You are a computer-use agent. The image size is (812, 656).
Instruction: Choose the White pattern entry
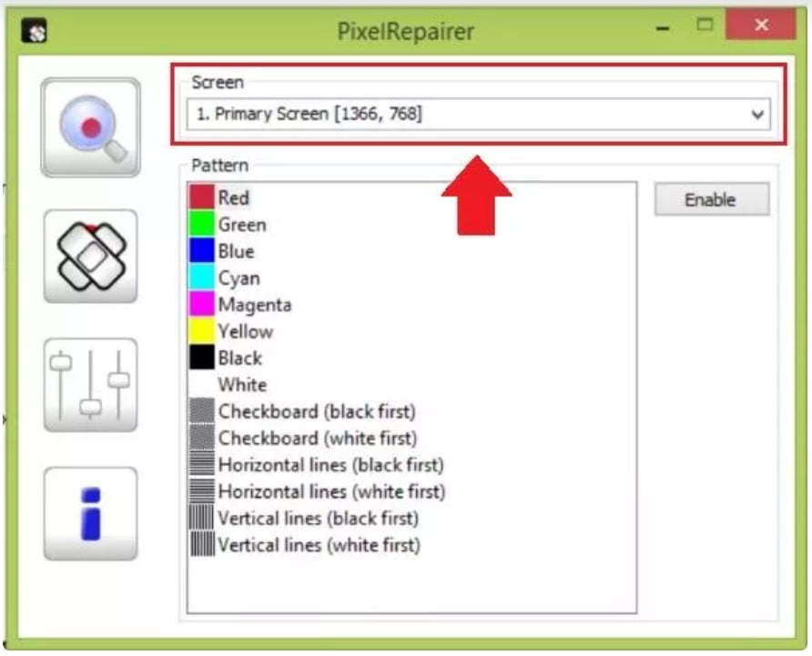pyautogui.click(x=242, y=385)
